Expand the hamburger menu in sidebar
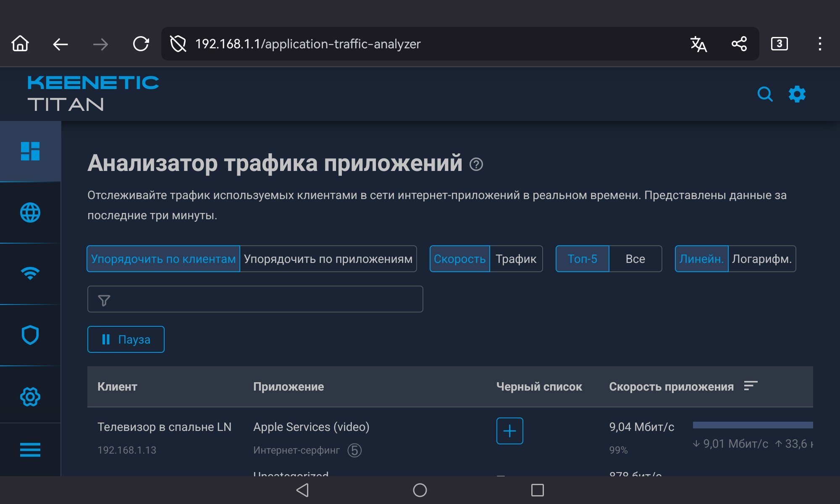This screenshot has width=840, height=504. [30, 449]
